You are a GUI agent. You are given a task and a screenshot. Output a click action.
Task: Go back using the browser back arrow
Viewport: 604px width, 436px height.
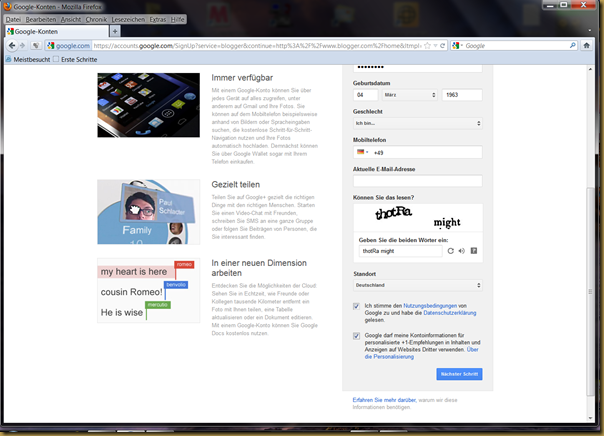click(12, 45)
